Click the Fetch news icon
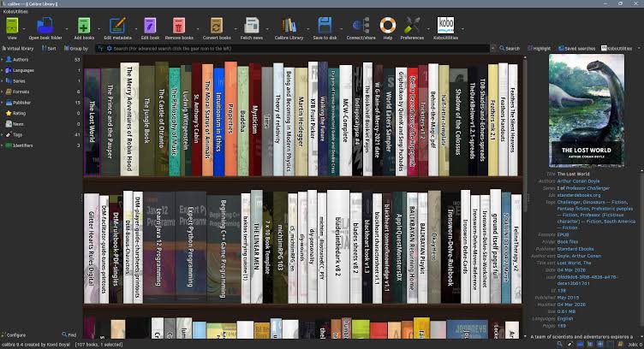This screenshot has height=349, width=644. 252,26
